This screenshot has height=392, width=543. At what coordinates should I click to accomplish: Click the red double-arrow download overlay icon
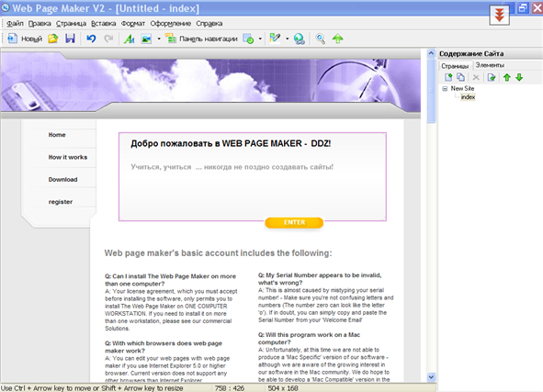499,16
